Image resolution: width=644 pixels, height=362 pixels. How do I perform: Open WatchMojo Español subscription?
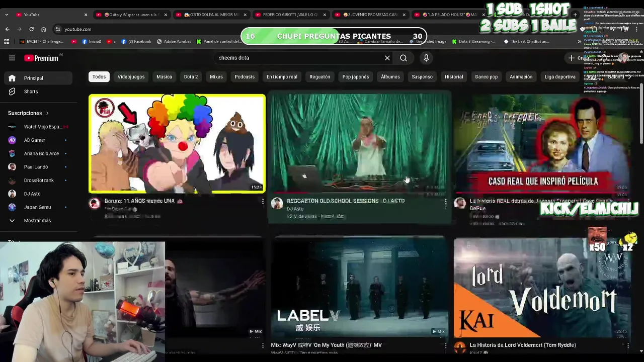(39, 127)
